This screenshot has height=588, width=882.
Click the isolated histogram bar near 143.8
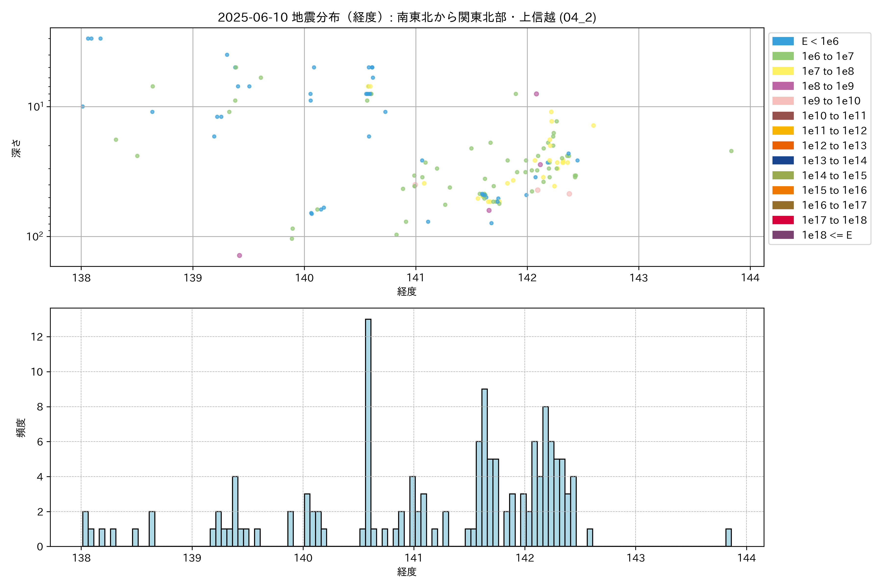[728, 537]
